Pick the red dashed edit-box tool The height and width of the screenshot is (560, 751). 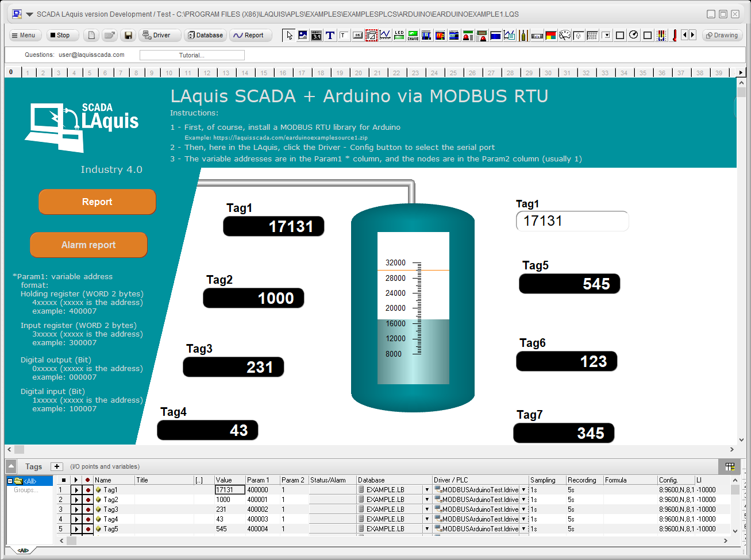pyautogui.click(x=371, y=35)
